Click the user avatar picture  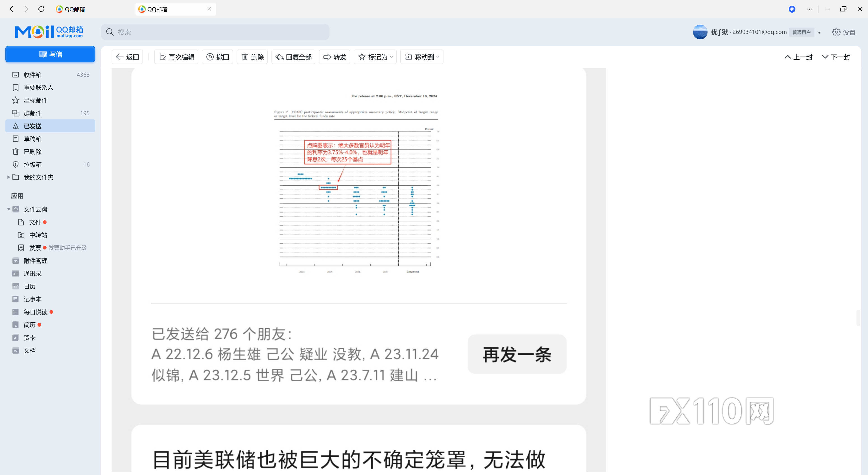700,32
